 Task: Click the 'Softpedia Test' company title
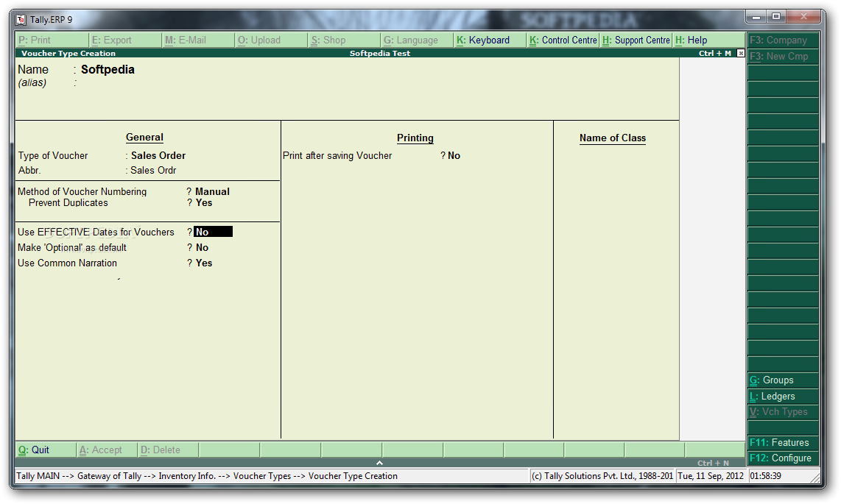[380, 54]
